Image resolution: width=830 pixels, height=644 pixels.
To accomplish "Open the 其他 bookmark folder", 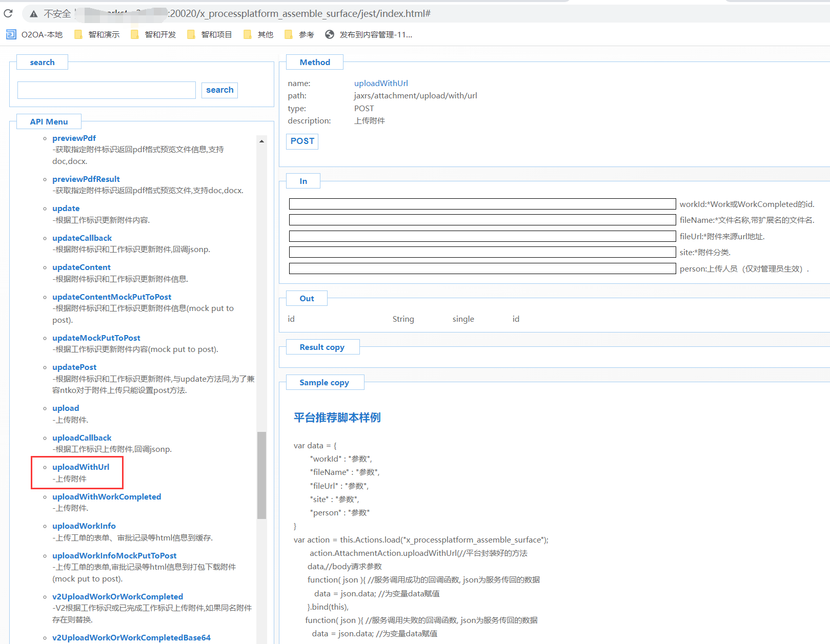I will tap(259, 34).
